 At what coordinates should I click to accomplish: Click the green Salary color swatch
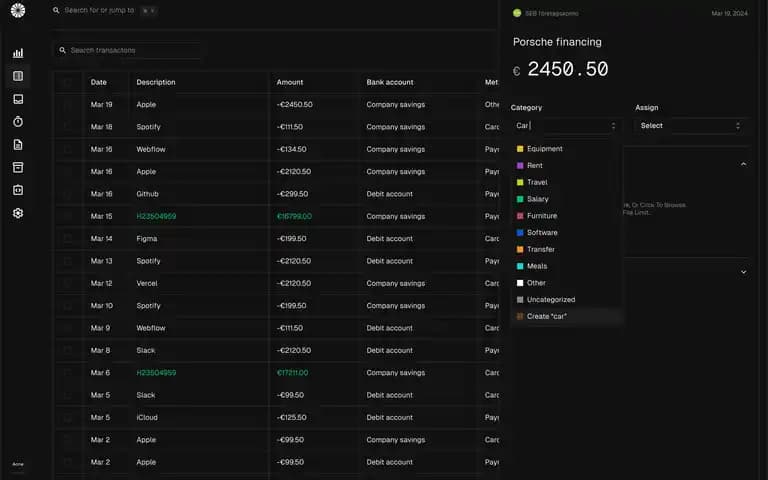click(520, 199)
